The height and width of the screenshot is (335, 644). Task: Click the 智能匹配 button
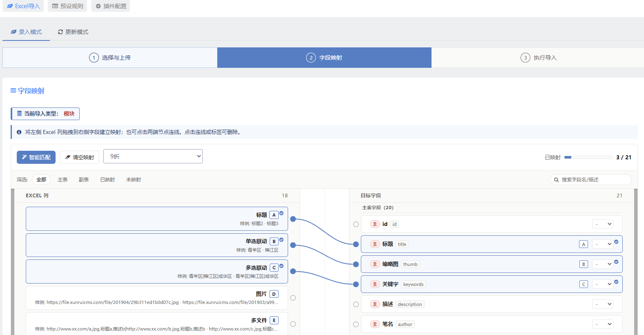coord(36,157)
